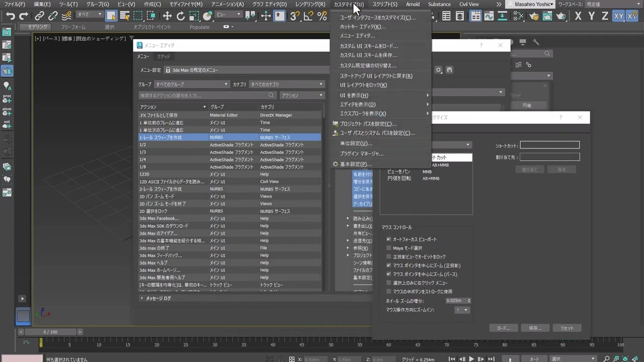Switch to the フリーフォーム ribbon tab

click(x=73, y=27)
